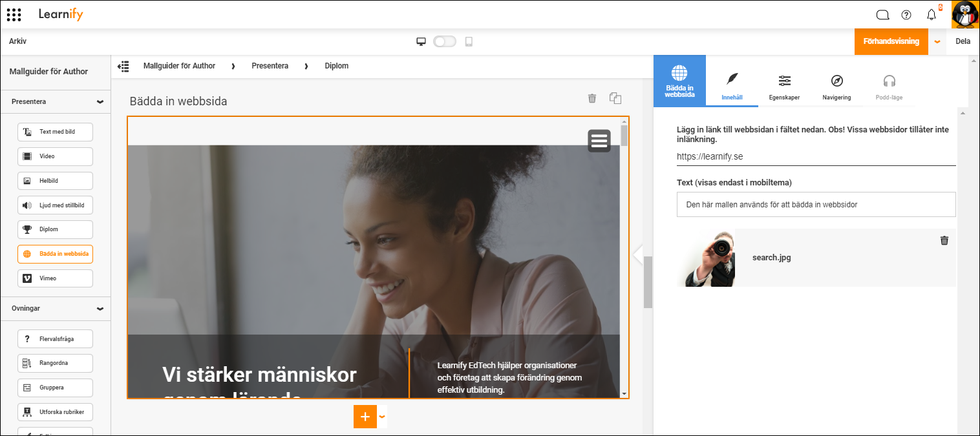Screen dimensions: 980x436
Task: Toggle the desktop/mobile preview switch
Action: pos(445,41)
